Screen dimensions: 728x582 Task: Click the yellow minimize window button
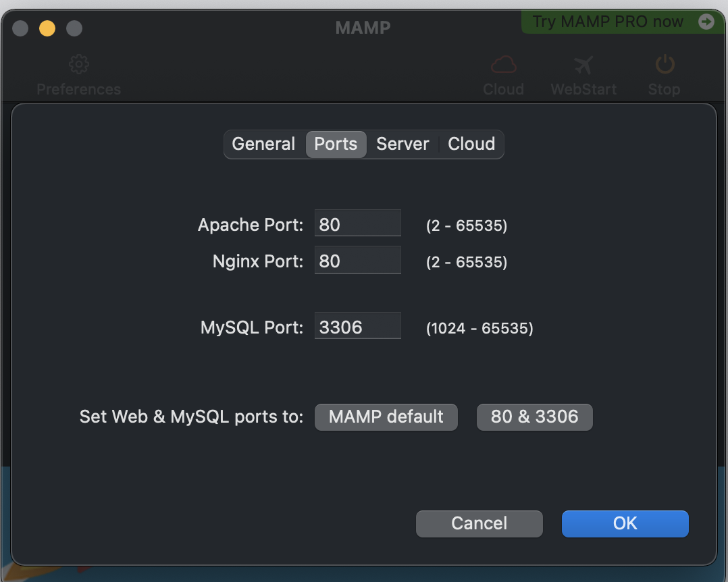[x=47, y=28]
